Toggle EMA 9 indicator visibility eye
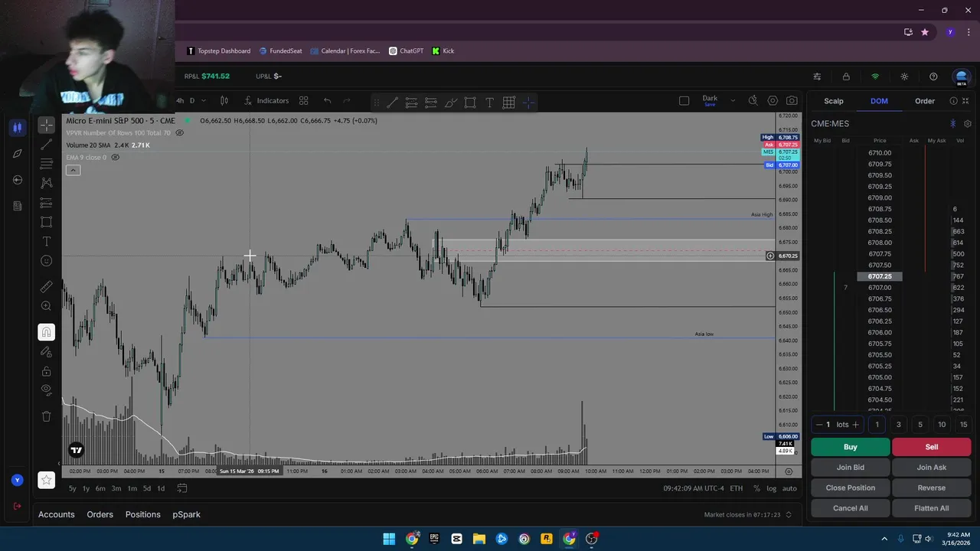 (116, 157)
